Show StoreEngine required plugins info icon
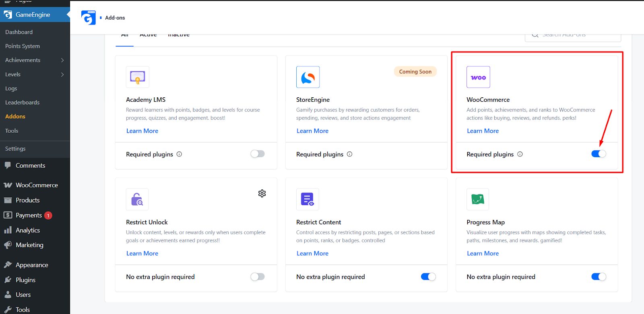644x314 pixels. (350, 154)
